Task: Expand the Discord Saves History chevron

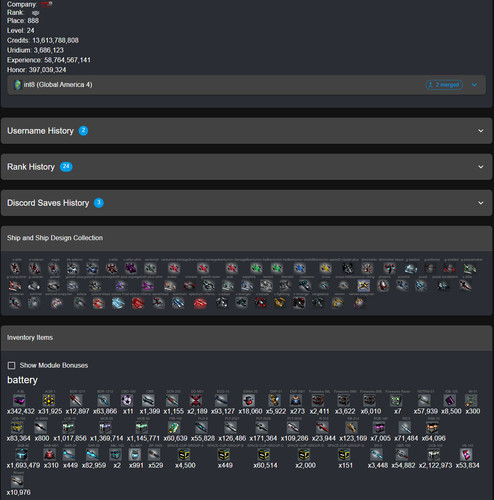Action: coord(481,203)
